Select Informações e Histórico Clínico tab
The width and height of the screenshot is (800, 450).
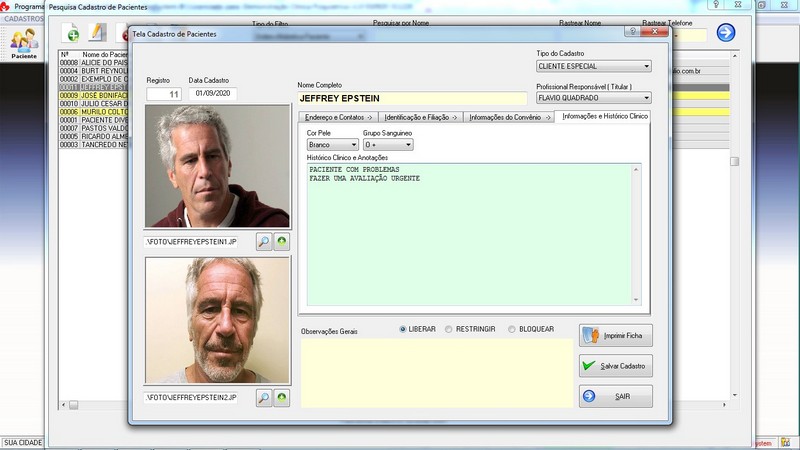click(x=605, y=116)
